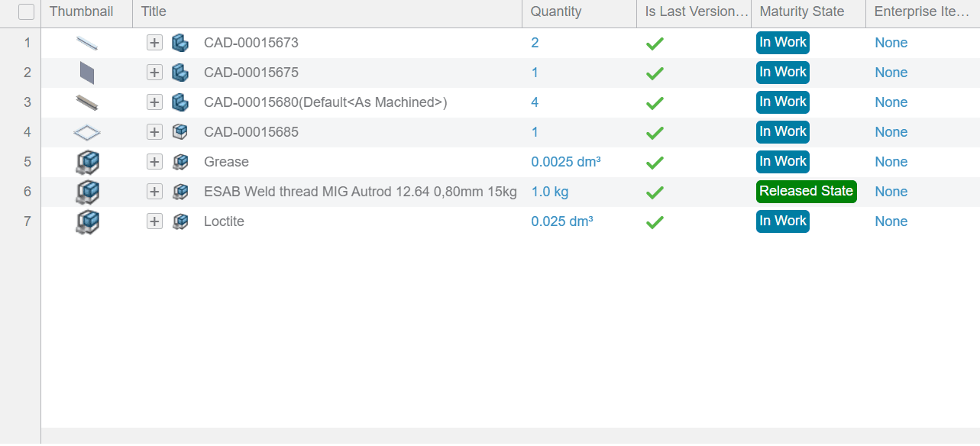This screenshot has width=980, height=446.
Task: Expand the ESAB Weld thread row
Action: click(x=155, y=192)
